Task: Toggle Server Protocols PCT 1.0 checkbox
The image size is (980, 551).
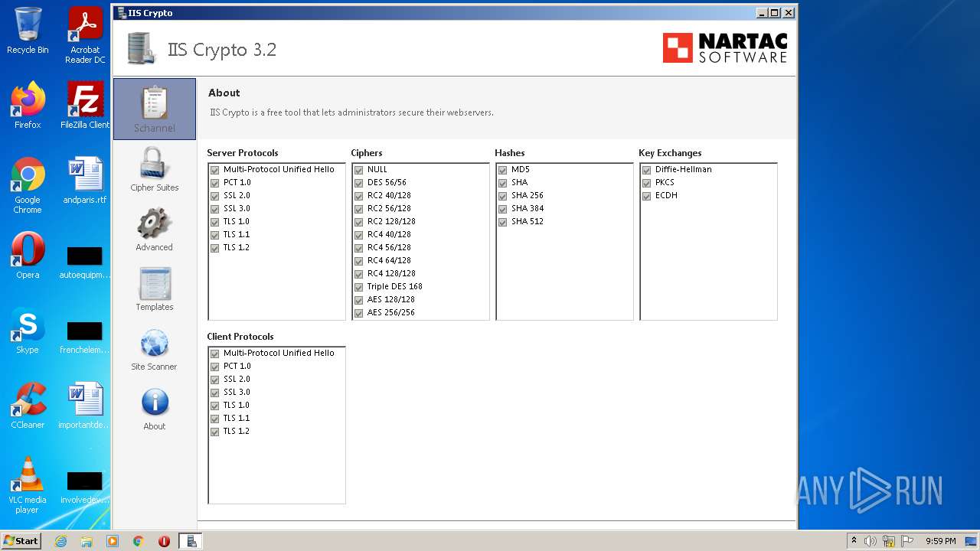Action: (215, 183)
